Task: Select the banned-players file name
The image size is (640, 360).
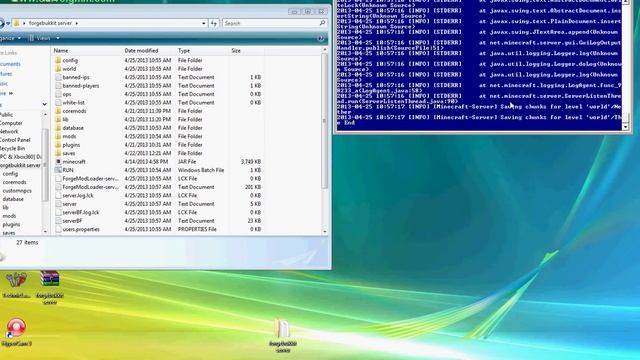Action: (81, 86)
